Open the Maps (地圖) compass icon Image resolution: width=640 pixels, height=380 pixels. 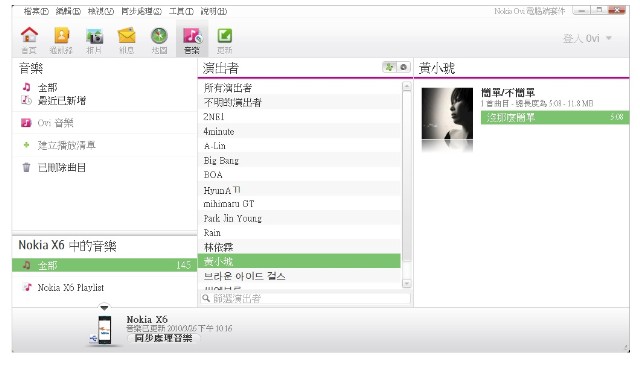click(159, 40)
